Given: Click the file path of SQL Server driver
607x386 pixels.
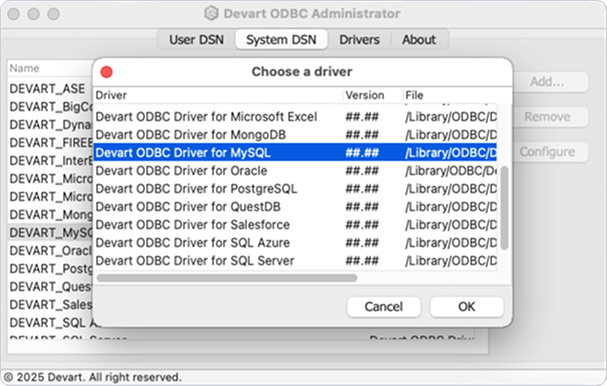Looking at the screenshot, I should 451,261.
